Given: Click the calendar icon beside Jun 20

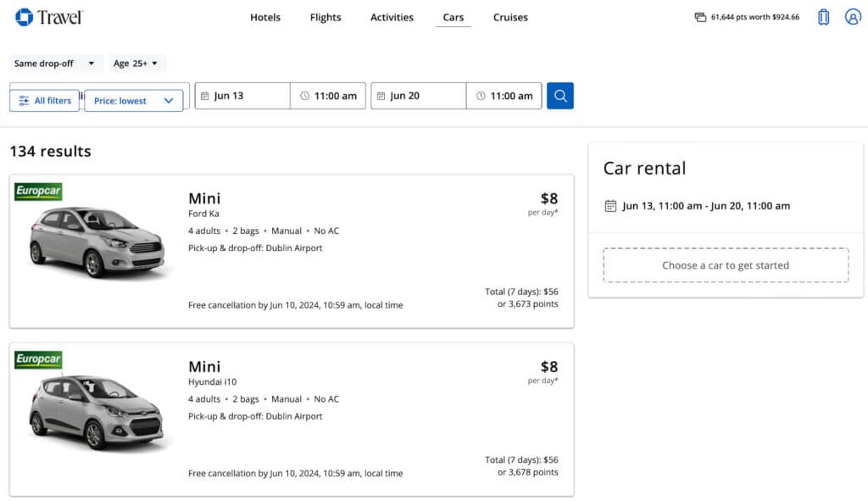Looking at the screenshot, I should click(x=381, y=96).
